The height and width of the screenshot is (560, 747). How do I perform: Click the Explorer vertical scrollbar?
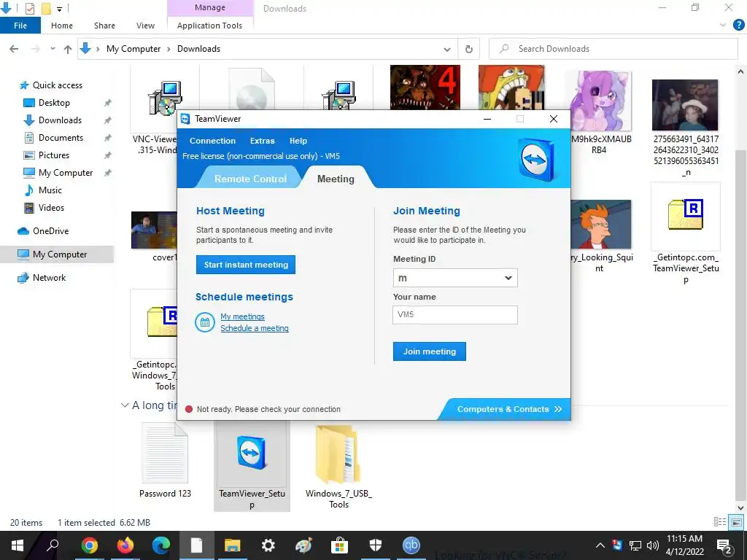pos(740,327)
